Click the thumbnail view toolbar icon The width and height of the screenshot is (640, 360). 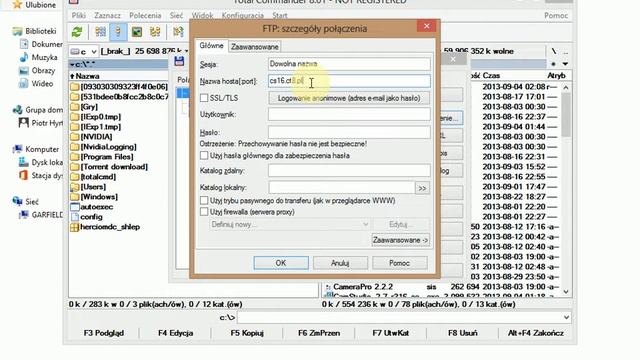coord(137,32)
